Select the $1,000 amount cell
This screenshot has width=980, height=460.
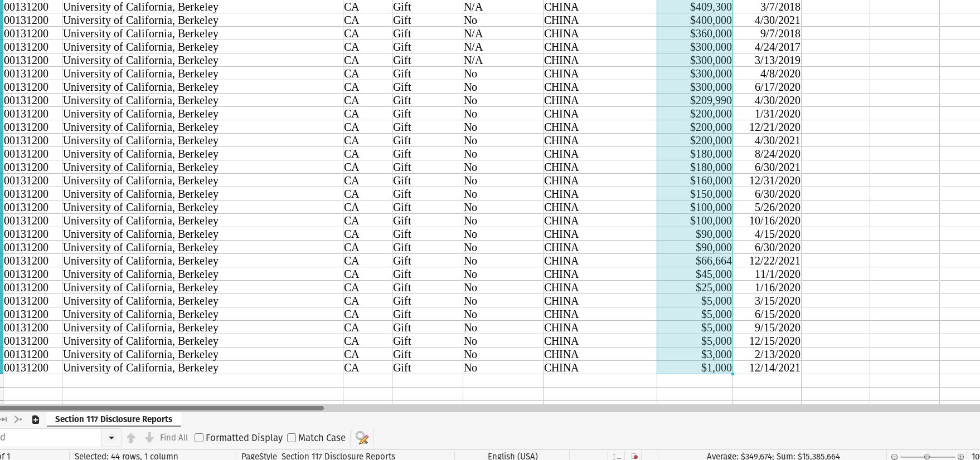click(695, 368)
